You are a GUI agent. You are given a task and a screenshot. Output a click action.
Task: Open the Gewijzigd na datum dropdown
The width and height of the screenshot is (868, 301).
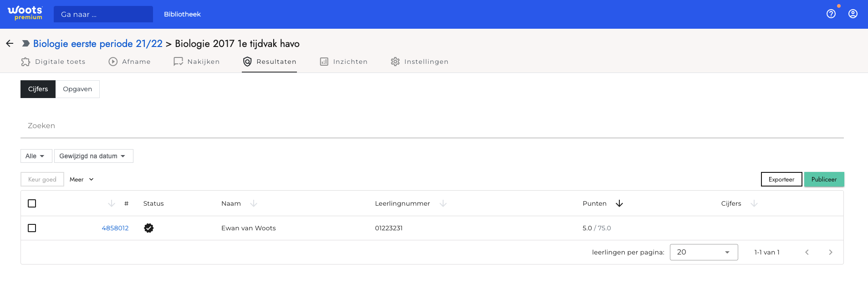point(94,156)
